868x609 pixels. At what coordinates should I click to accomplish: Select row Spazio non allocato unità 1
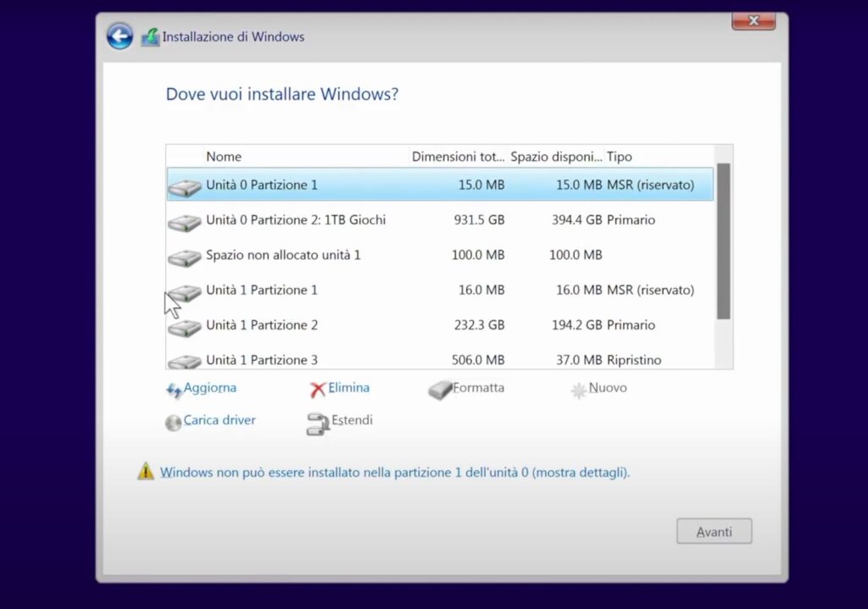point(440,254)
